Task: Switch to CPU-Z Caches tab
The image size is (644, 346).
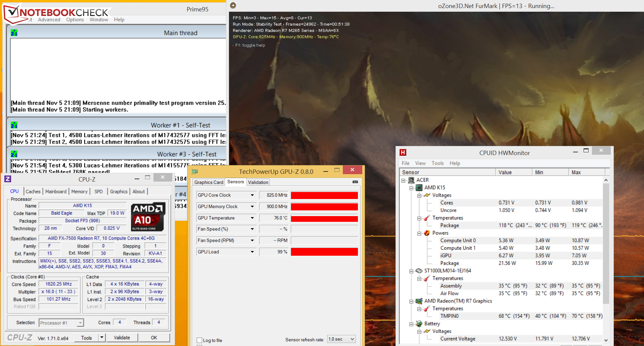Action: [33, 191]
